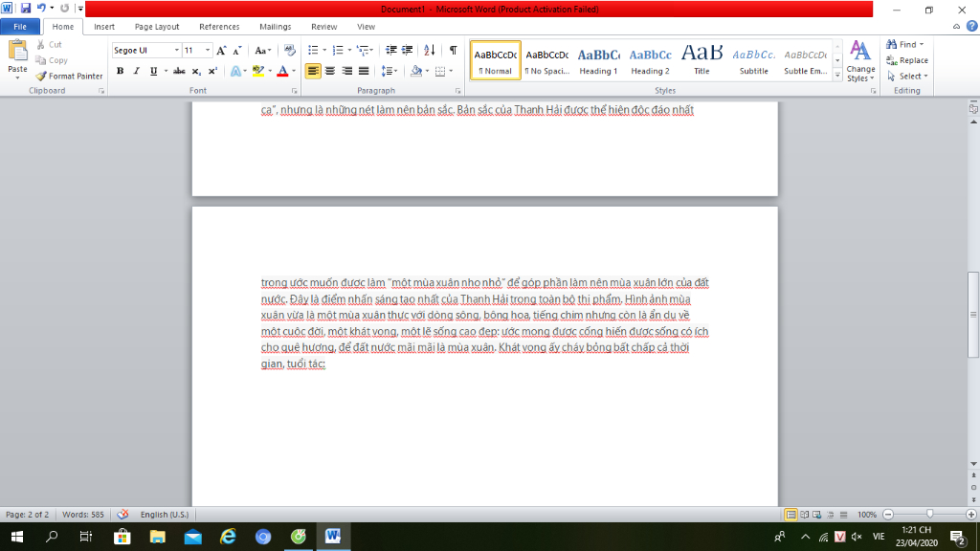This screenshot has height=551, width=980.
Task: Toggle Underline formatting
Action: tap(153, 71)
